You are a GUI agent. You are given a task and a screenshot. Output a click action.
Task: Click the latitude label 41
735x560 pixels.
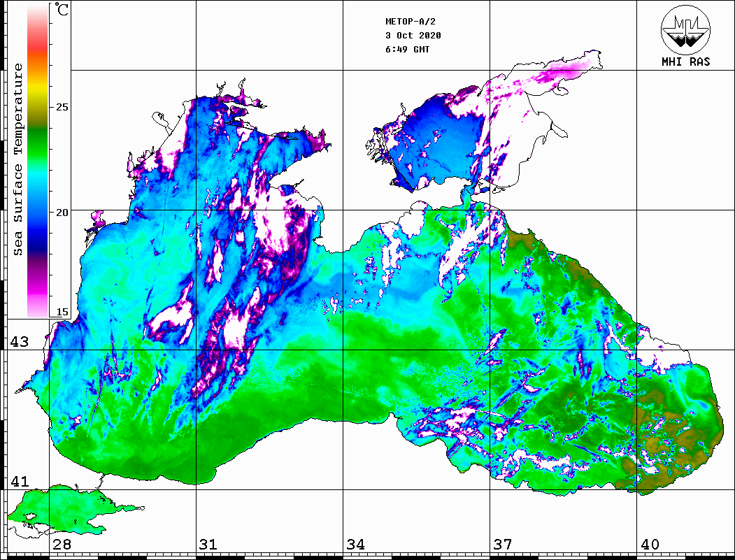[20, 481]
